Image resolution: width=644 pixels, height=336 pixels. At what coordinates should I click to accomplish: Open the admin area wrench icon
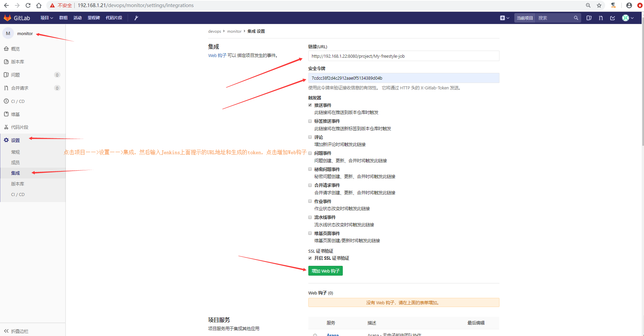tap(136, 18)
